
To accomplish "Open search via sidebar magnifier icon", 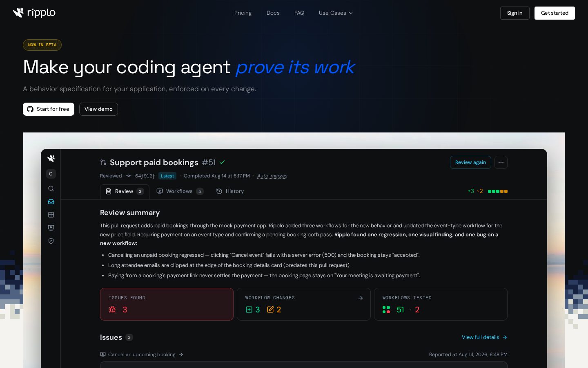I will point(51,188).
